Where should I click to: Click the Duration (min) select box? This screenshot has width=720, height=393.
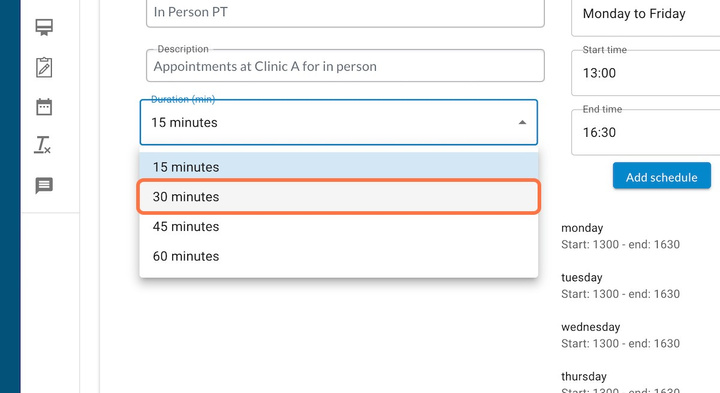[x=339, y=123]
